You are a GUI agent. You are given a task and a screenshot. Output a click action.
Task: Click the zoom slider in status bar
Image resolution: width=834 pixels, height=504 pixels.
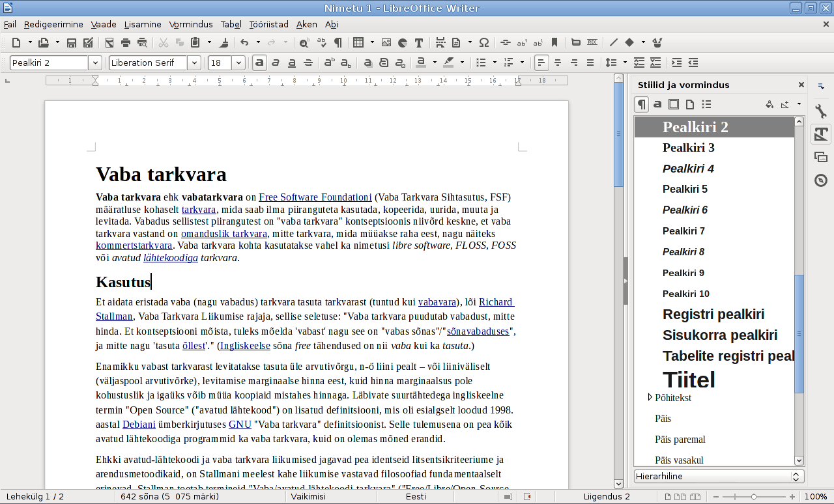pos(754,496)
